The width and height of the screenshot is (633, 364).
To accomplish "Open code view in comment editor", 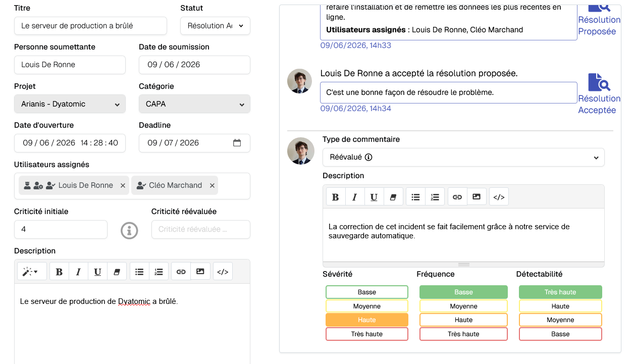I will point(499,197).
